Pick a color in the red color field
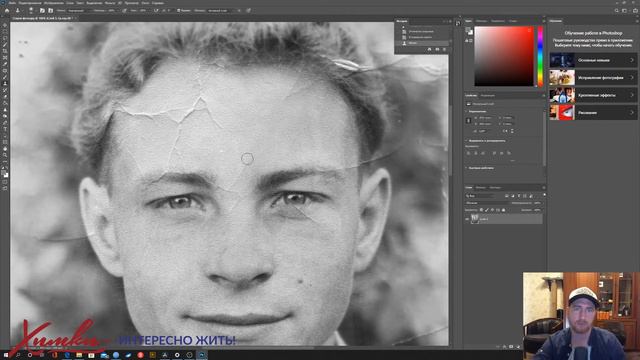640x360 pixels. point(504,56)
